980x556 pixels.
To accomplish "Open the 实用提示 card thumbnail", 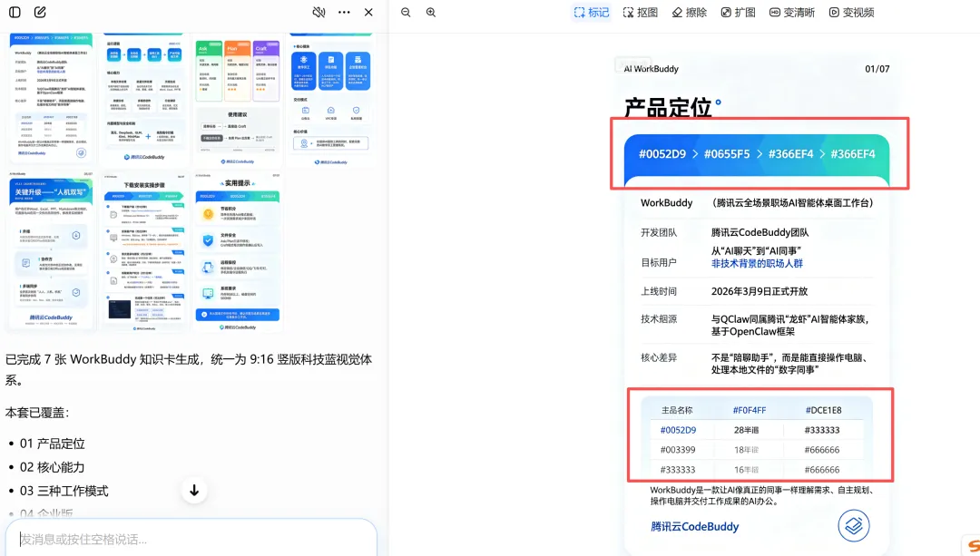I will pos(238,252).
